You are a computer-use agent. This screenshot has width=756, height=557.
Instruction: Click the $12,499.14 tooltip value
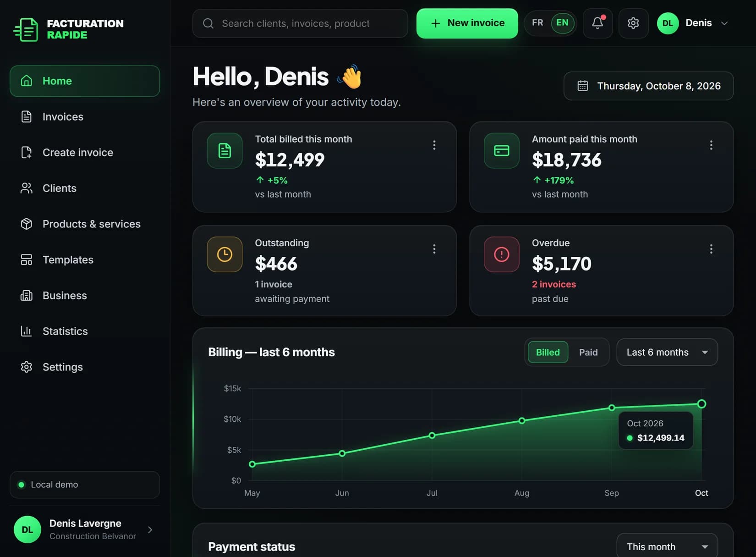coord(661,438)
